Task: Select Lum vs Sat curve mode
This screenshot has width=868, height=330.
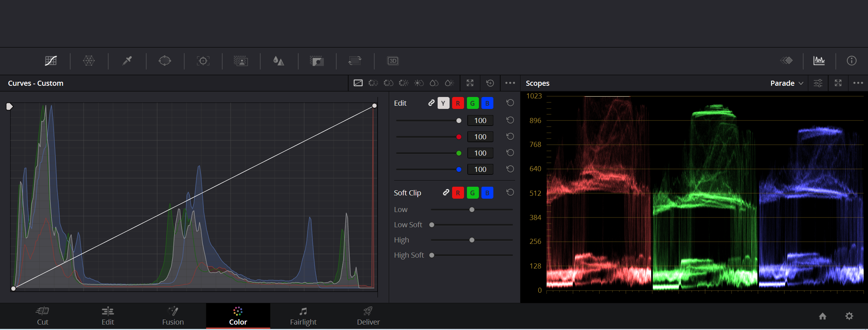Action: coord(419,83)
